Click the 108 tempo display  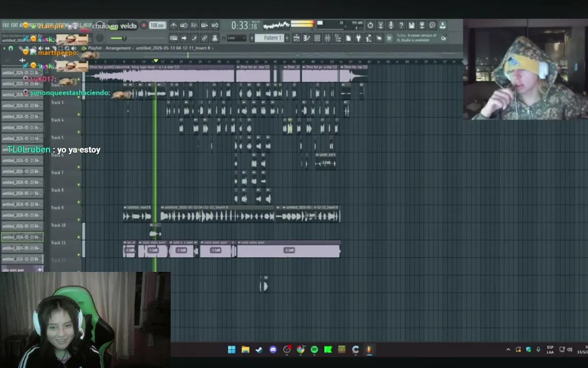tap(157, 26)
